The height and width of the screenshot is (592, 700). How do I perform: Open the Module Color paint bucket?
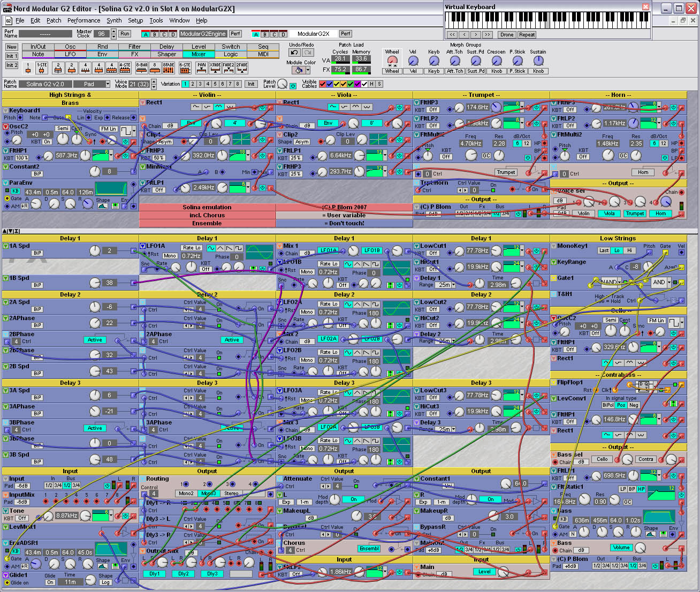298,70
